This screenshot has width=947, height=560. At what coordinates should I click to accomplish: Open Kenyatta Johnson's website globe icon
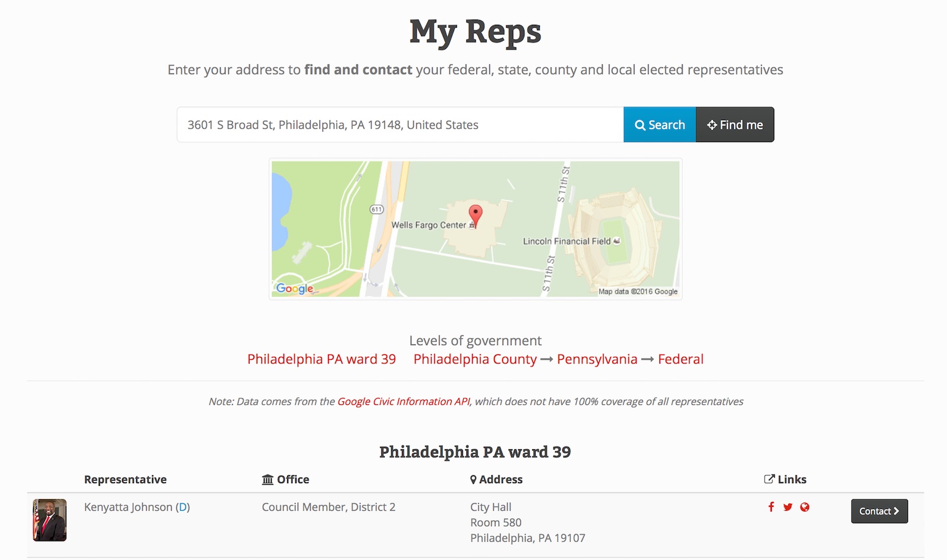click(804, 507)
